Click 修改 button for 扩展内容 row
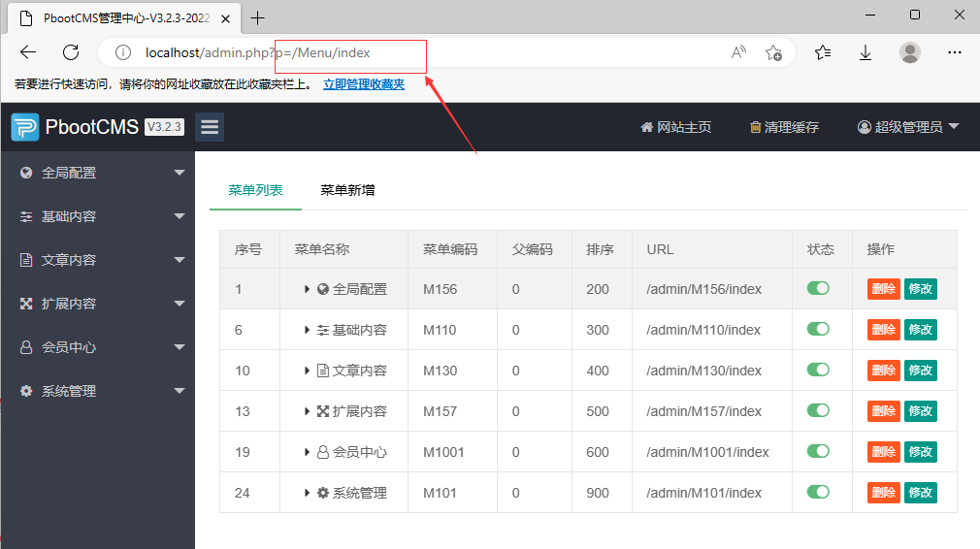 tap(920, 411)
